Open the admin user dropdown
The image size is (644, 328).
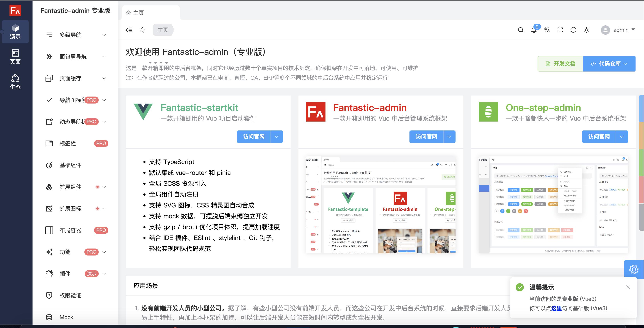coord(619,30)
